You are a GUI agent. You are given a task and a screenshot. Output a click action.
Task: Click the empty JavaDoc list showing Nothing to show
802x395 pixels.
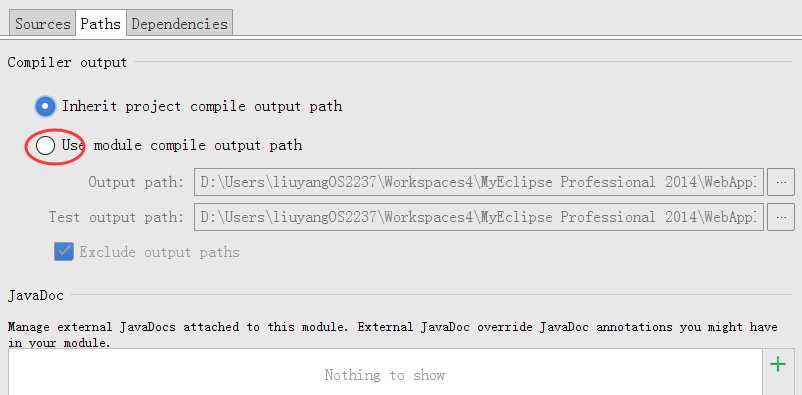(x=385, y=372)
